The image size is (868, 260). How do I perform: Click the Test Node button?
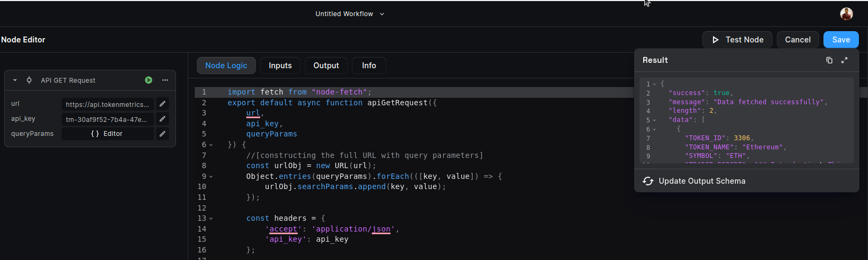coord(737,40)
